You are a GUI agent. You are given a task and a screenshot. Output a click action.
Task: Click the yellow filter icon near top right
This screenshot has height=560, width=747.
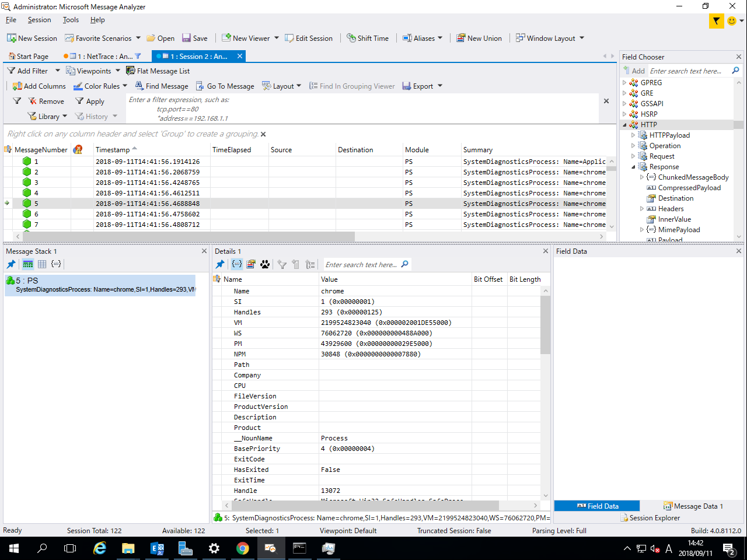tap(715, 21)
